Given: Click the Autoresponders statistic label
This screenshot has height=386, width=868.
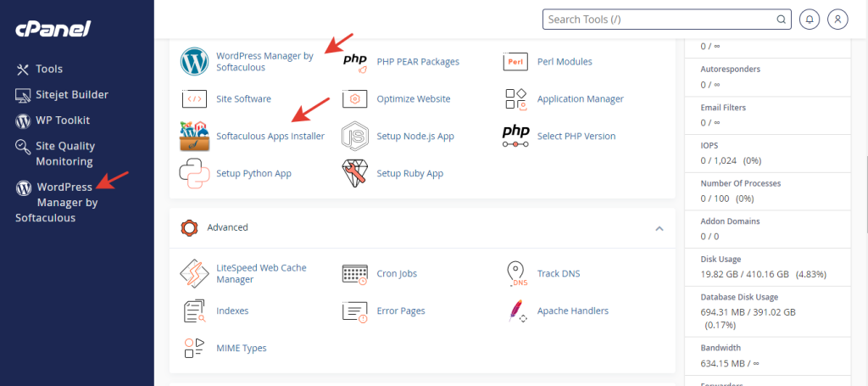Looking at the screenshot, I should pyautogui.click(x=730, y=70).
